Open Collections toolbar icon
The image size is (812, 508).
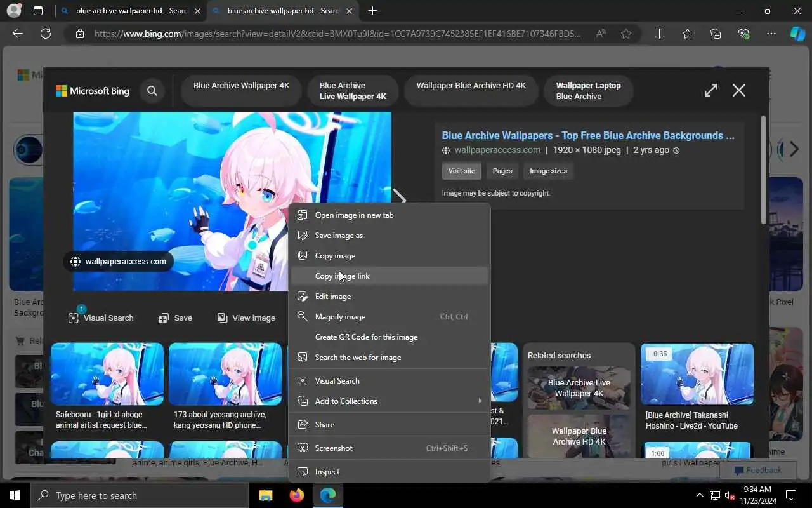[x=716, y=34]
